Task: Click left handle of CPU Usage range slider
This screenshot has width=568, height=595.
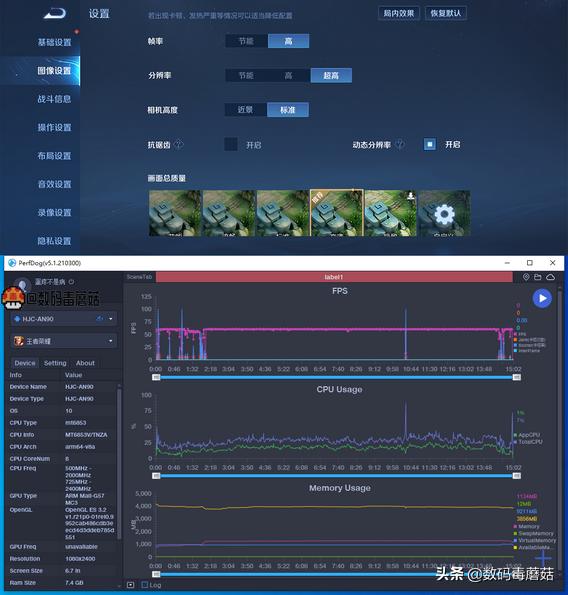Action: click(x=156, y=476)
